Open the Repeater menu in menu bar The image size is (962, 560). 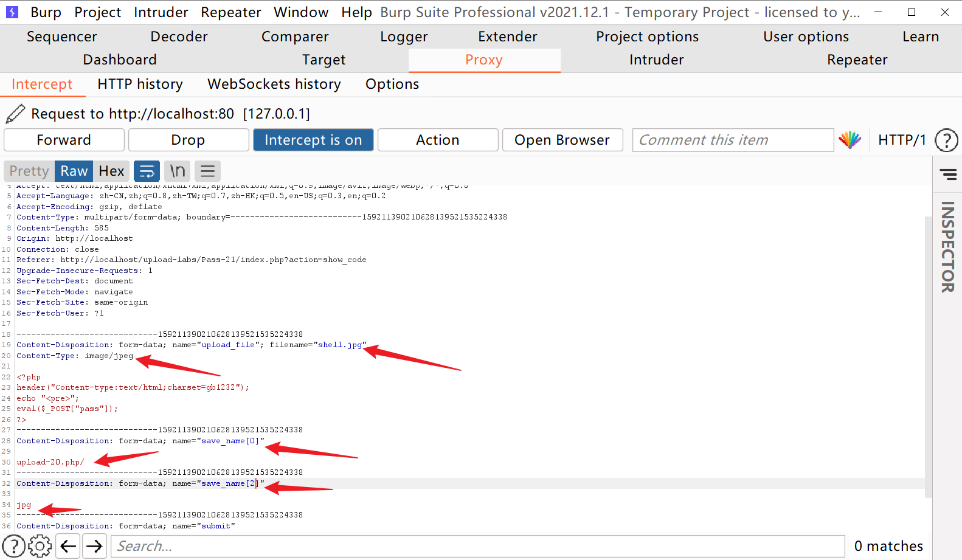coord(231,12)
